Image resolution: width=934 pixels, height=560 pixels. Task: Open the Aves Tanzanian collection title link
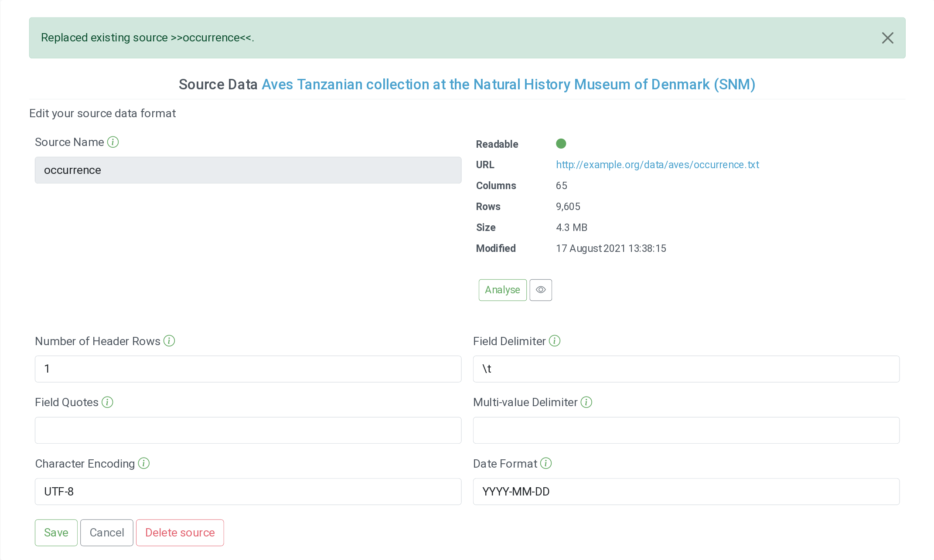click(x=508, y=84)
